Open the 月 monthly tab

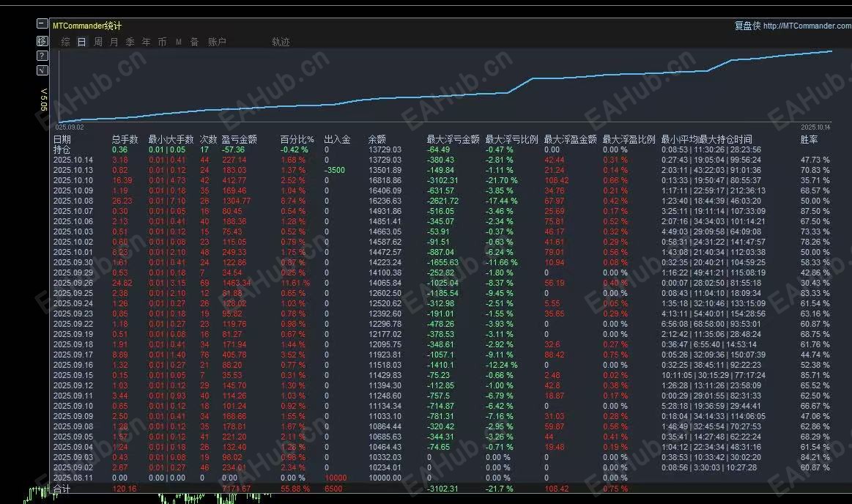coord(114,42)
